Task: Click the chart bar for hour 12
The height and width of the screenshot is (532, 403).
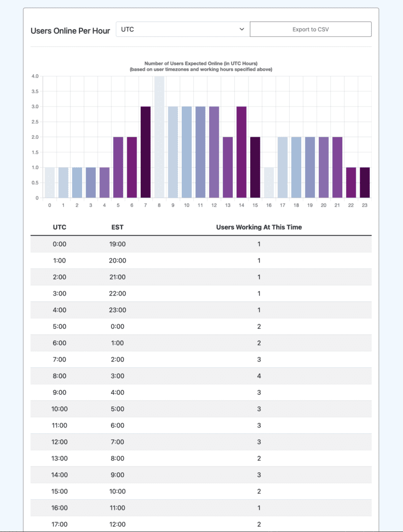Action: click(214, 152)
